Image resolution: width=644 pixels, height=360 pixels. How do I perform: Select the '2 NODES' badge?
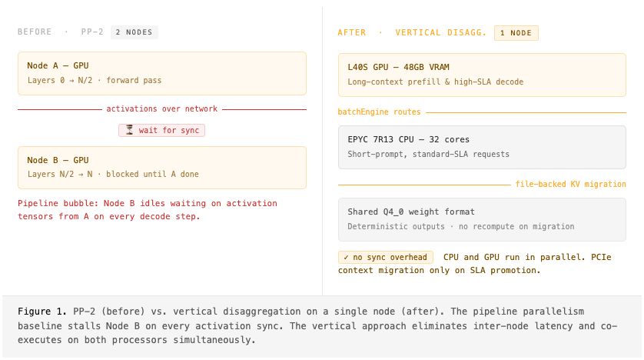(134, 32)
